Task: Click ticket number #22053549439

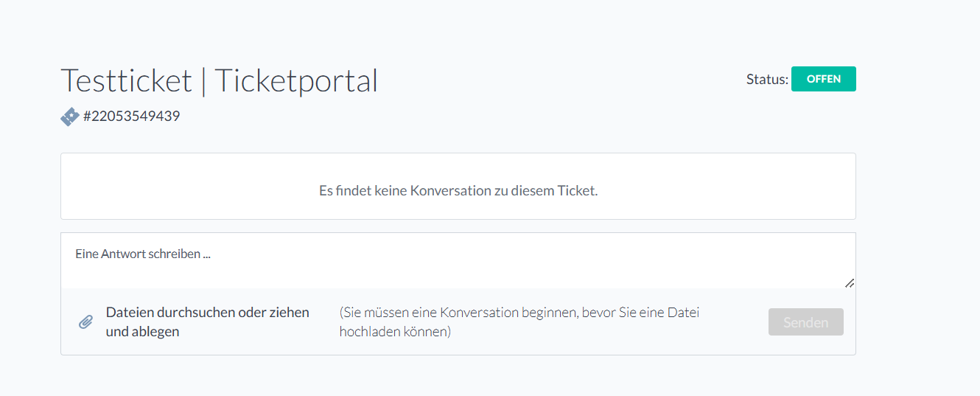Action: (131, 117)
